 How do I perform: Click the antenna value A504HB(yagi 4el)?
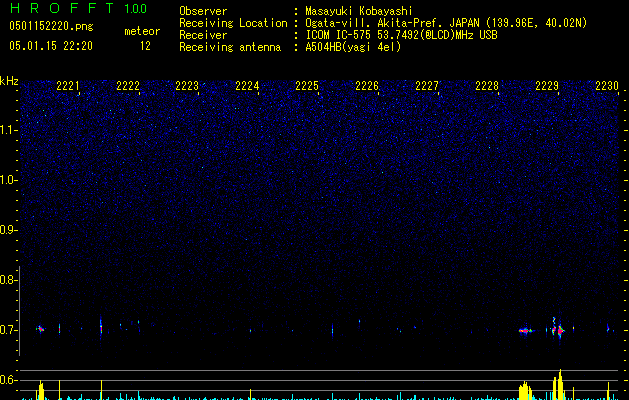[x=353, y=47]
